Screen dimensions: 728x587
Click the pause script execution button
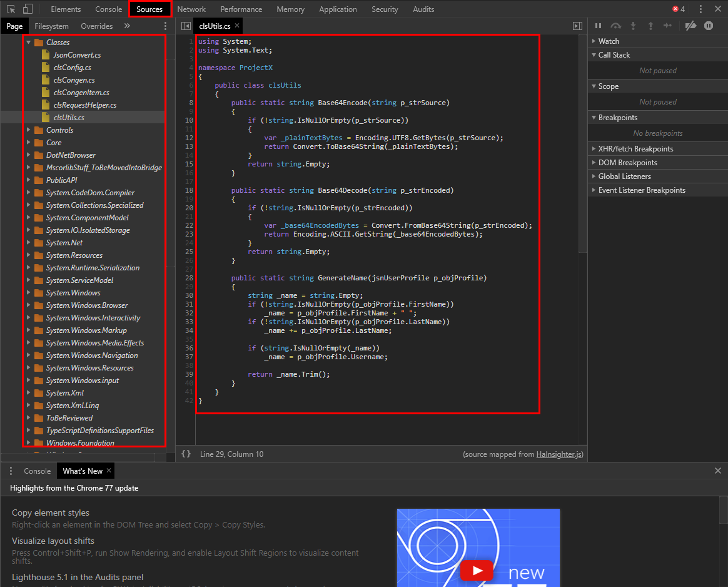(x=598, y=26)
